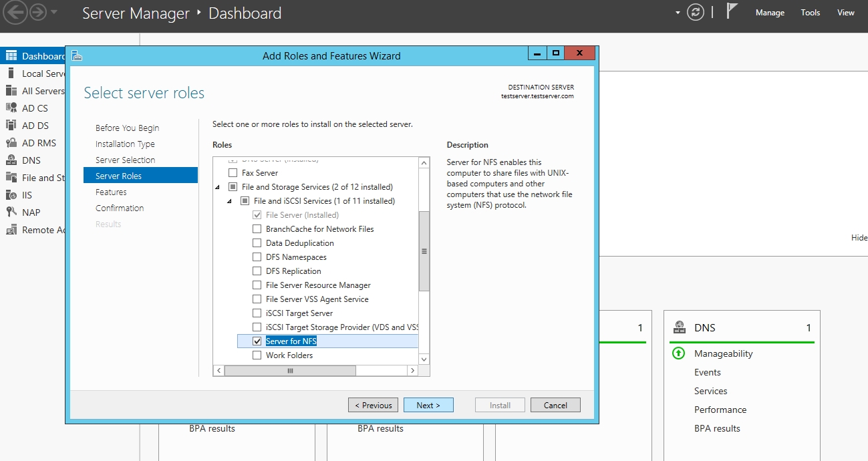Tick the Work Folders checkbox
Image resolution: width=868 pixels, height=461 pixels.
(257, 355)
